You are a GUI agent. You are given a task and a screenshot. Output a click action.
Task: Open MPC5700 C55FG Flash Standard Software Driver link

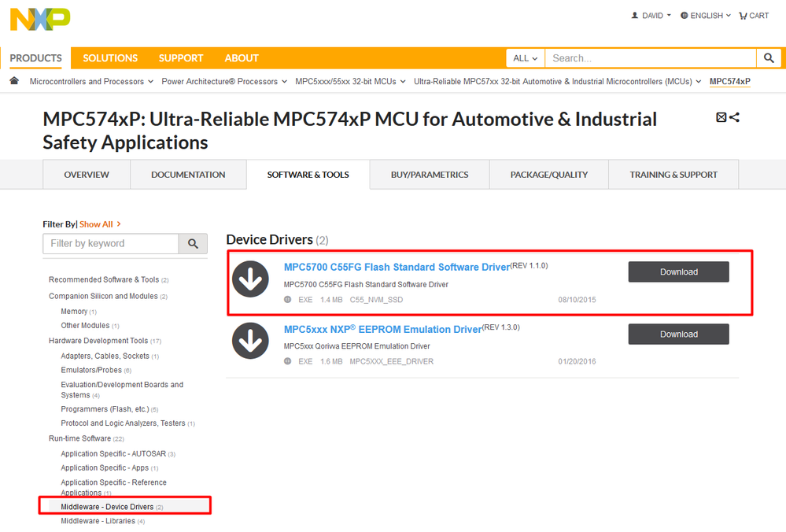(x=397, y=268)
